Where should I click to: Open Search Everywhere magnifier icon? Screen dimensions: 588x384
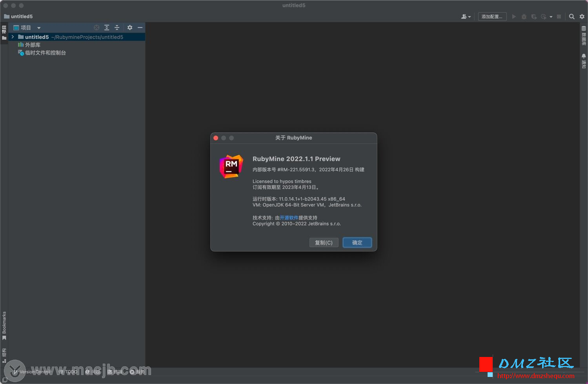[572, 16]
